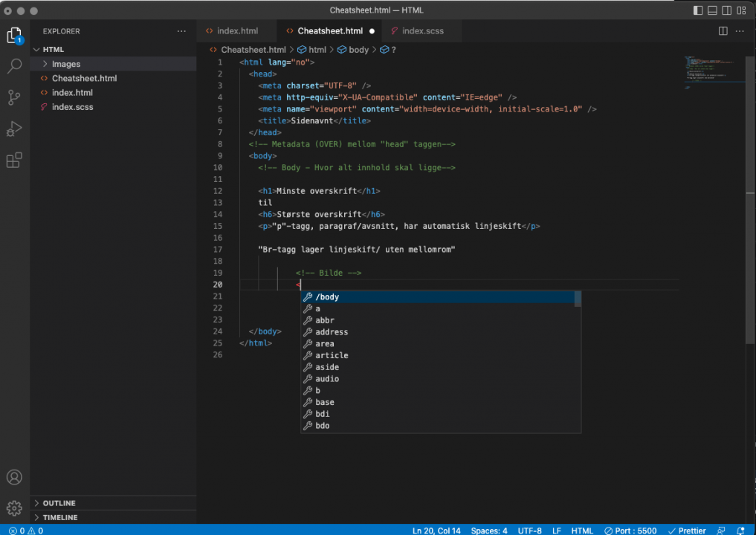Click the Port : 5500 status button

tap(630, 531)
